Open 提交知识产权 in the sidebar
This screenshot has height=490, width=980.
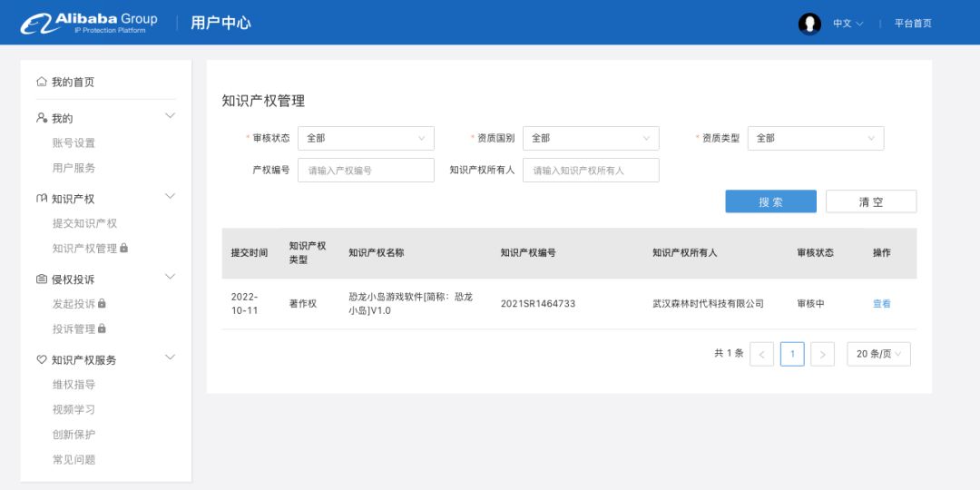[85, 223]
